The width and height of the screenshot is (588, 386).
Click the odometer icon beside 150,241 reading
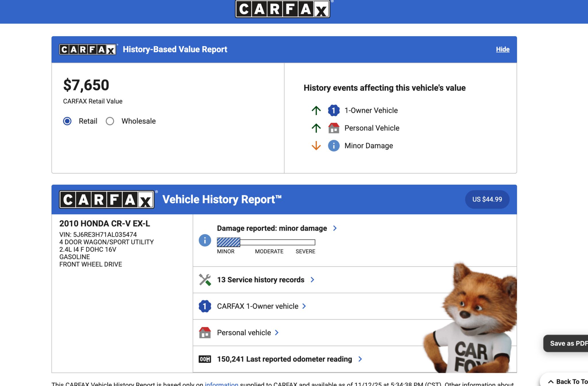click(x=205, y=359)
